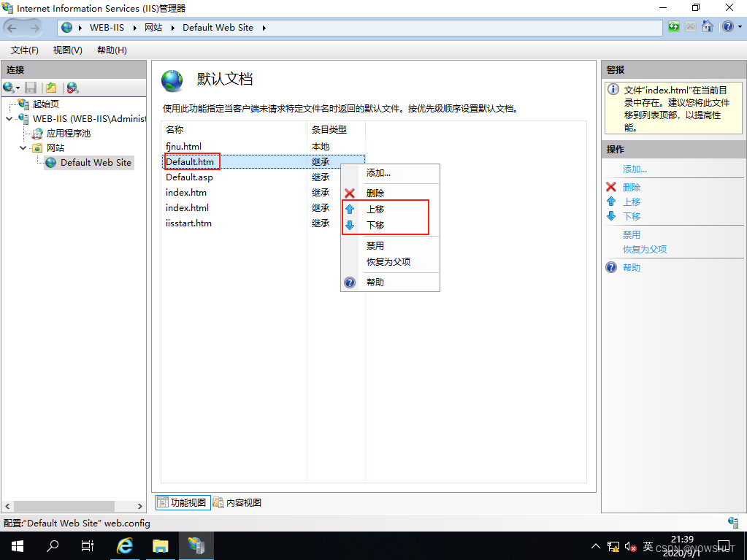The width and height of the screenshot is (747, 560).
Task: Click the 禁用 link in Actions pane
Action: (x=629, y=234)
